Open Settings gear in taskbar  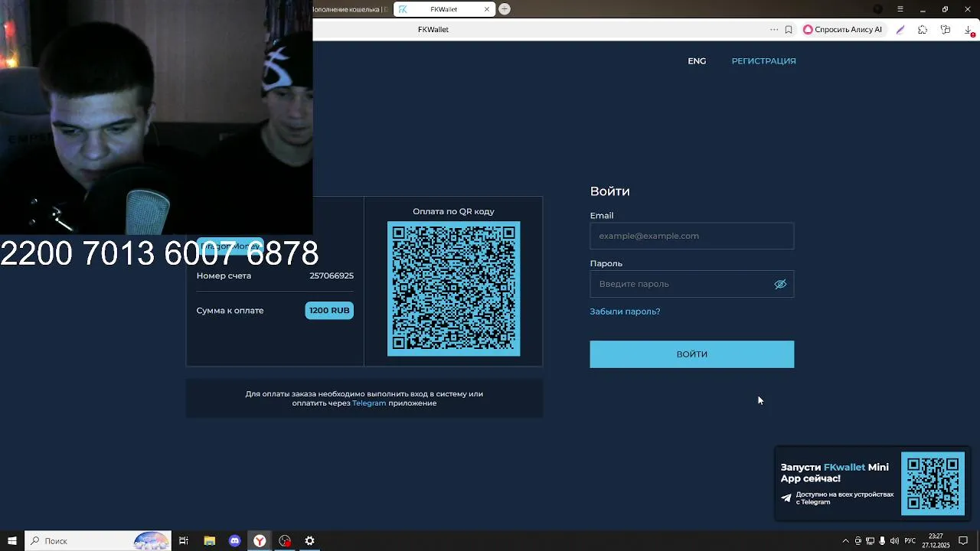(x=309, y=541)
